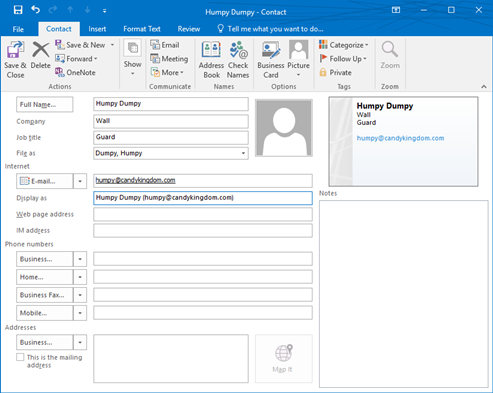Click the Zoom button in the ribbon
Viewport: 493px width, 393px height.
click(390, 55)
